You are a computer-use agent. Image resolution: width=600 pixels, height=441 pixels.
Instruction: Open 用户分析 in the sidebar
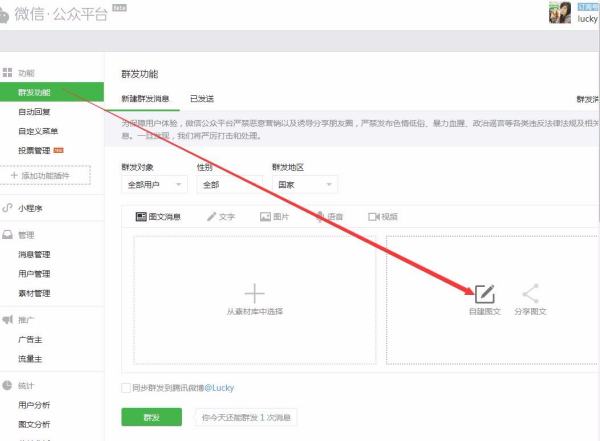(x=34, y=405)
